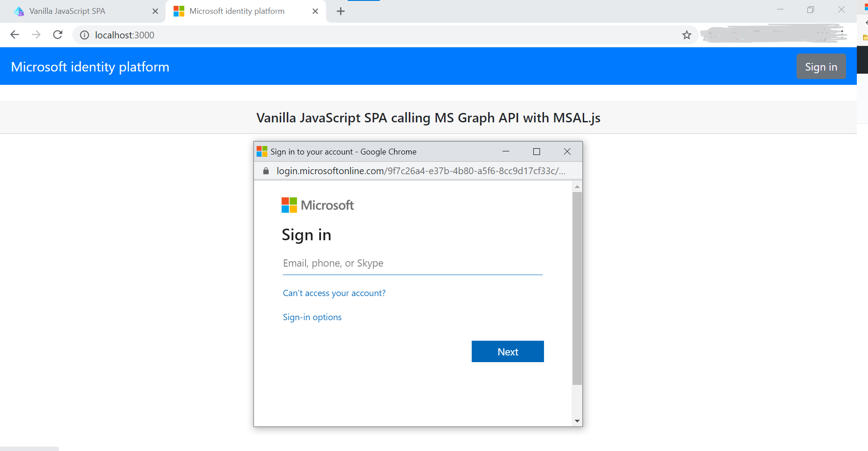Minimize the main Chrome window
Viewport: 868px width, 451px height.
tap(780, 9)
